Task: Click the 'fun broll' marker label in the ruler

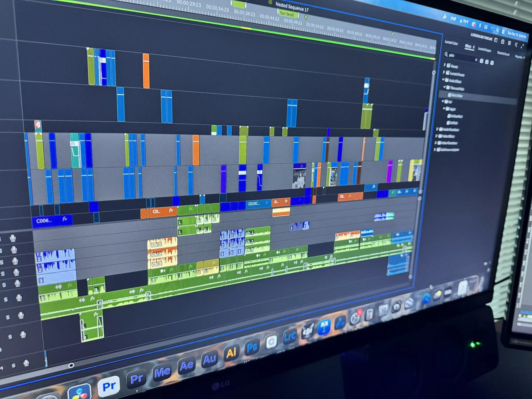Action: 287,14
